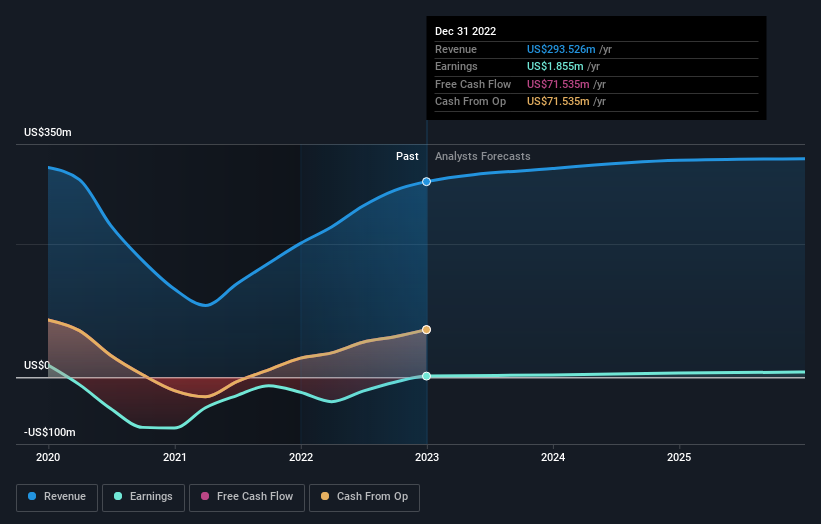Image resolution: width=821 pixels, height=524 pixels.
Task: Select the earnings data point at 2023
Action: click(427, 376)
